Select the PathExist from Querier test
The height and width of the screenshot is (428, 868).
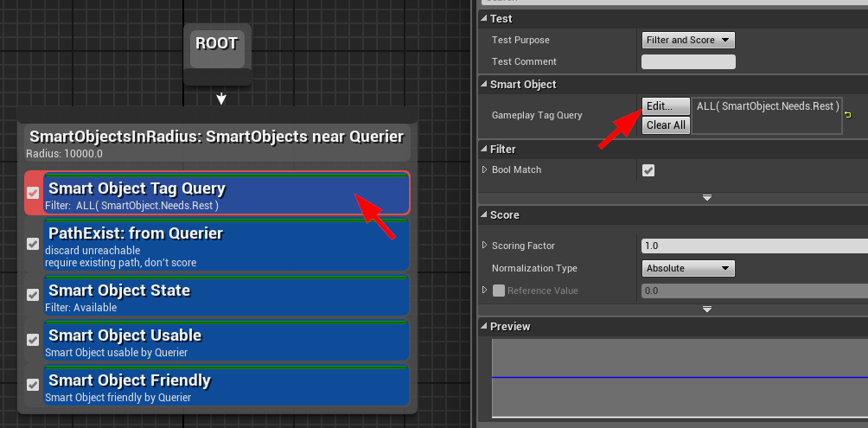click(225, 246)
